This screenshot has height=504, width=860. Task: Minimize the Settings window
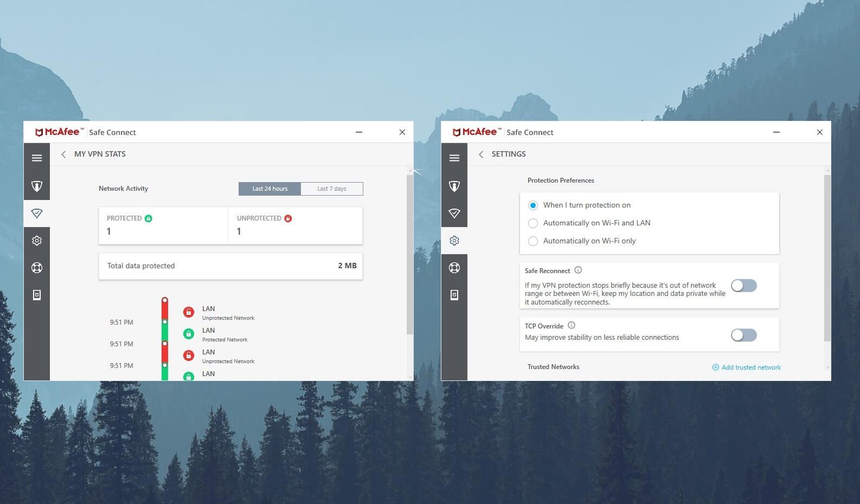pyautogui.click(x=776, y=132)
